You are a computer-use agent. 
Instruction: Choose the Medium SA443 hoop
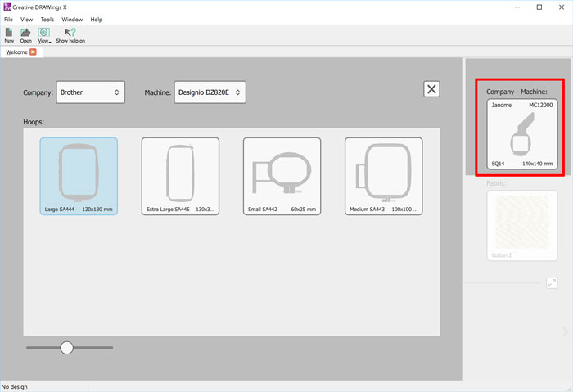(x=383, y=176)
